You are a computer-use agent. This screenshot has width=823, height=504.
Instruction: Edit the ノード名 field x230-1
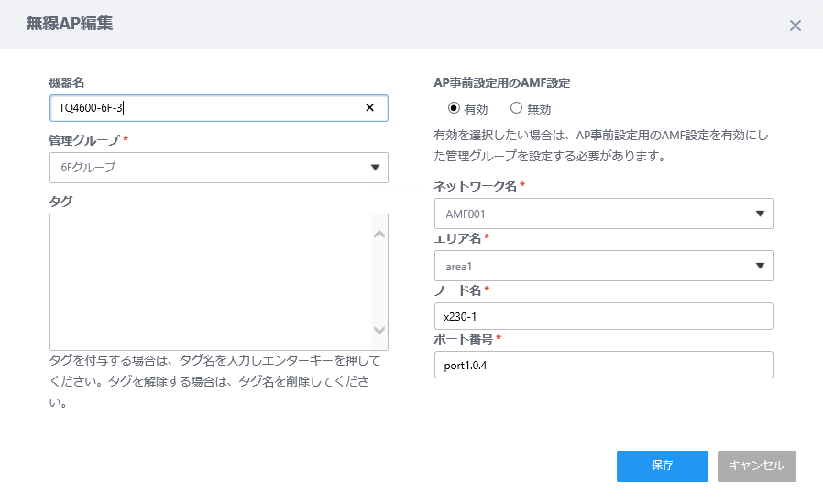point(604,316)
